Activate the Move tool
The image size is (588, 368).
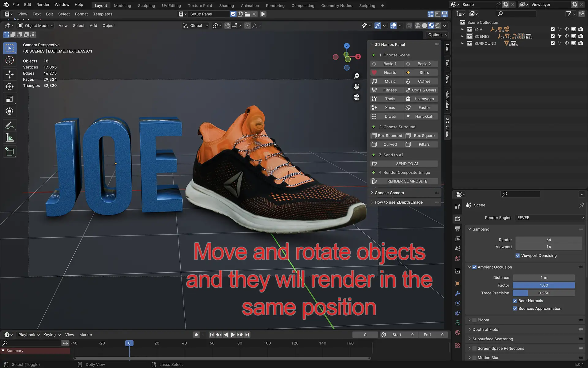(x=9, y=74)
